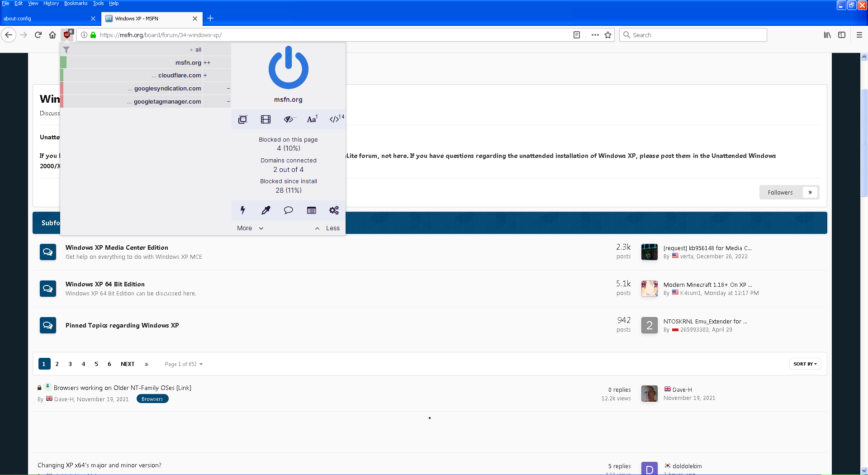The image size is (868, 475).
Task: Click the filter funnel icon in uBlock popup
Action: (66, 50)
